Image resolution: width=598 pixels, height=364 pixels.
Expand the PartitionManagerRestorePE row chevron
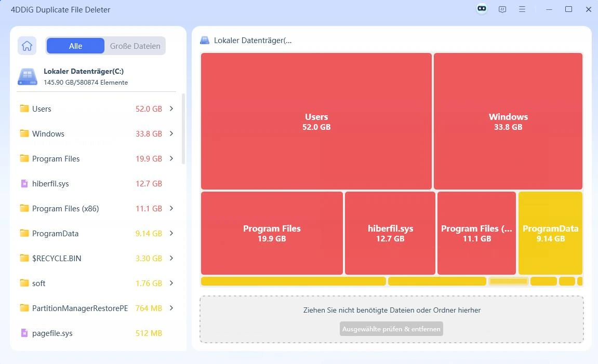[171, 308]
